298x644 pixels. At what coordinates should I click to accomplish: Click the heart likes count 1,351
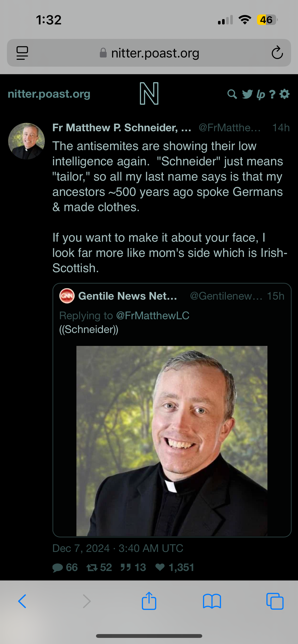[x=175, y=567]
